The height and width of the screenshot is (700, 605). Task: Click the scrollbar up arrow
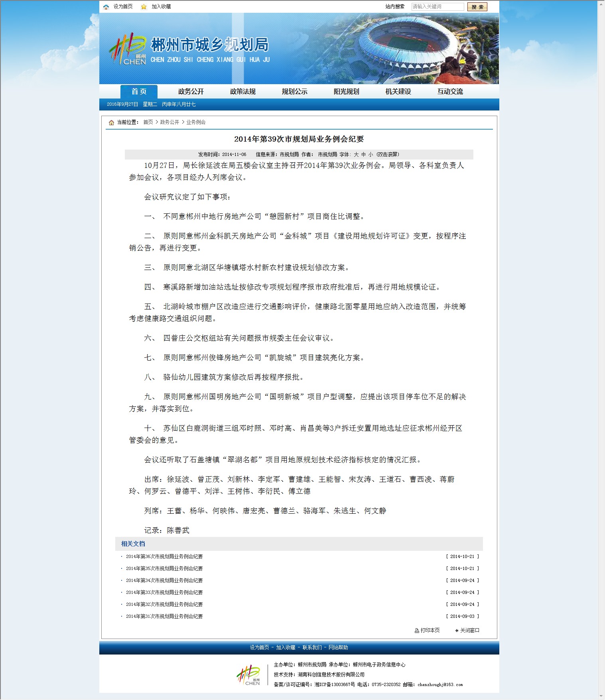tap(601, 3)
